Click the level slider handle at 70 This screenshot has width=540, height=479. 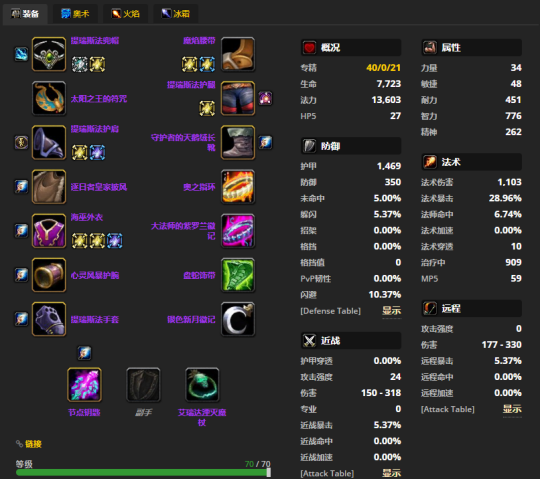(269, 472)
